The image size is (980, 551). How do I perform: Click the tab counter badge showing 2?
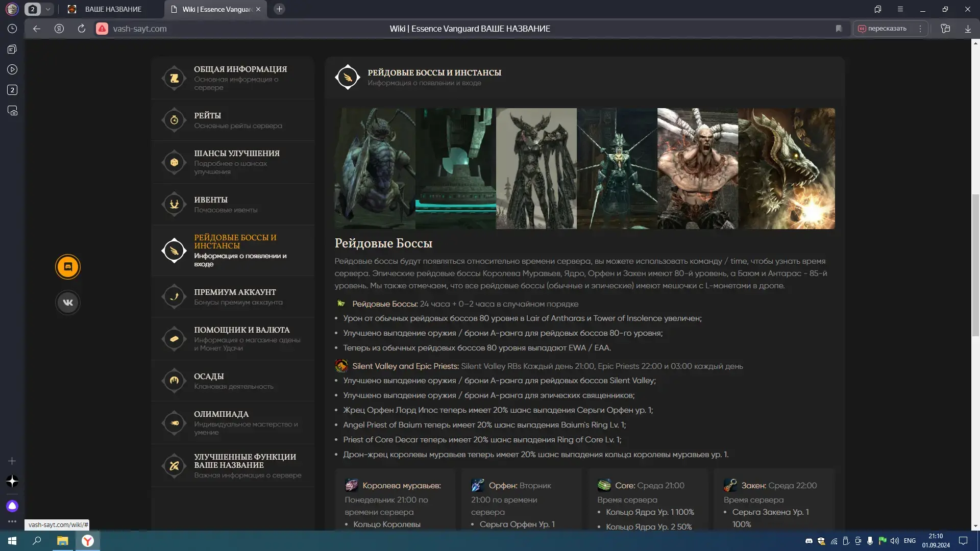coord(33,9)
